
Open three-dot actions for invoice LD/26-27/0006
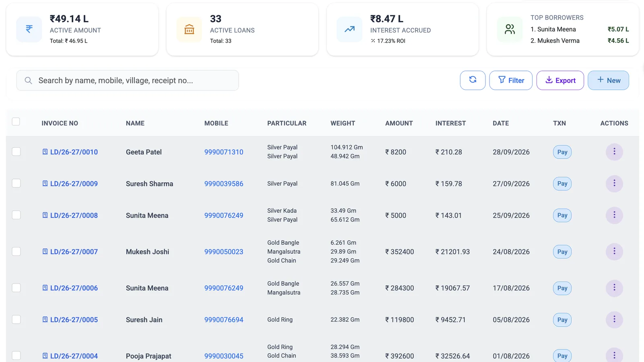click(614, 288)
